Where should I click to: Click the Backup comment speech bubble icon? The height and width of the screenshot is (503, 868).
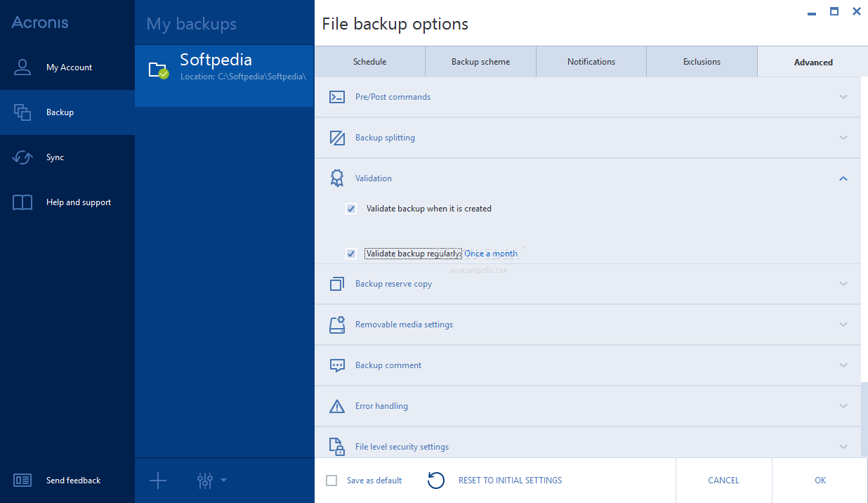(337, 365)
